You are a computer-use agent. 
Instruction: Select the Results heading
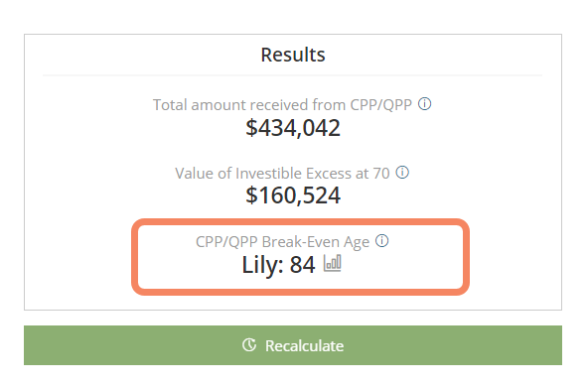293,55
